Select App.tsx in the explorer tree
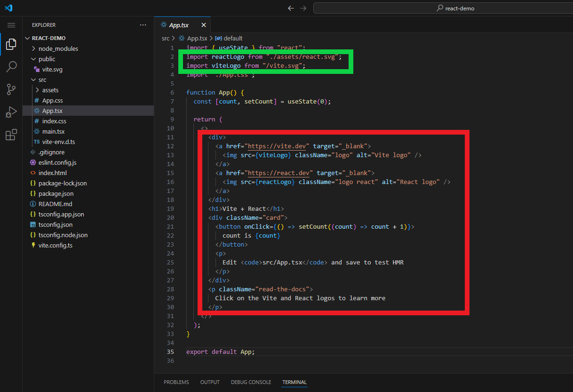The width and height of the screenshot is (573, 392). pyautogui.click(x=88, y=111)
